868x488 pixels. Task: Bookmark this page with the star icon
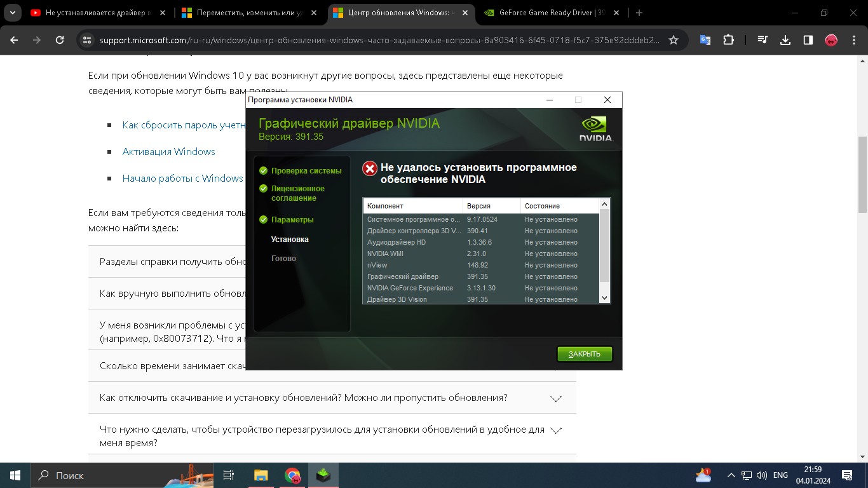point(674,40)
